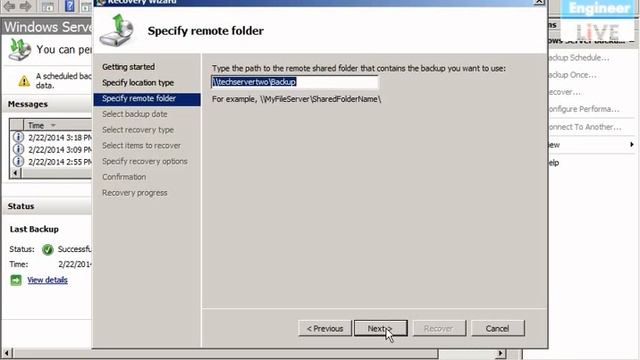Select the Getting started wizard step
This screenshot has height=360, width=640.
(128, 67)
